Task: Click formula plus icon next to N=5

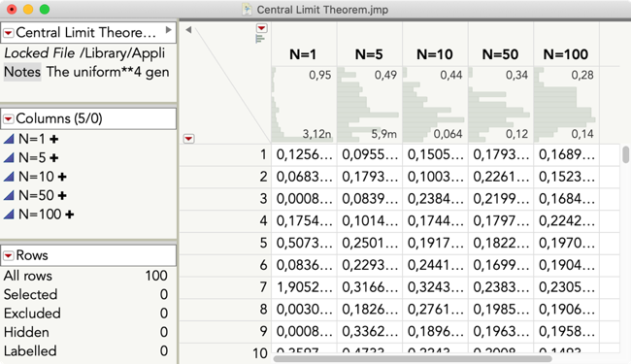Action: point(54,158)
